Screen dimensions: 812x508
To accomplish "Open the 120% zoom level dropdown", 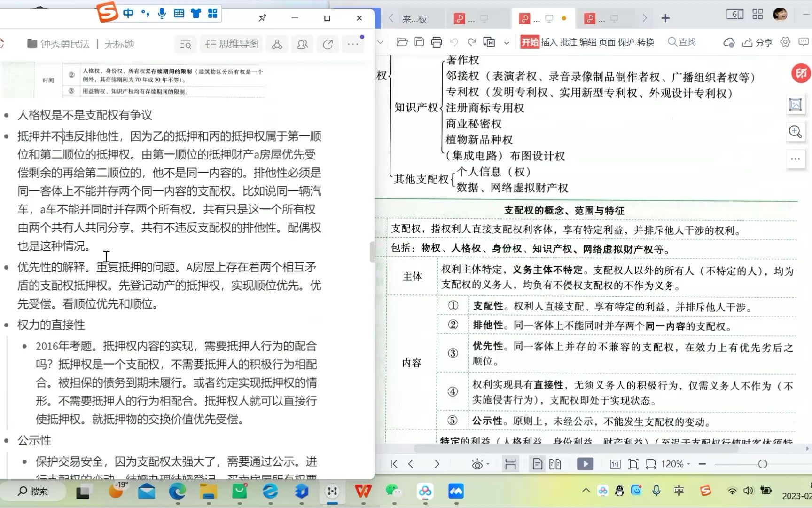I will [676, 464].
